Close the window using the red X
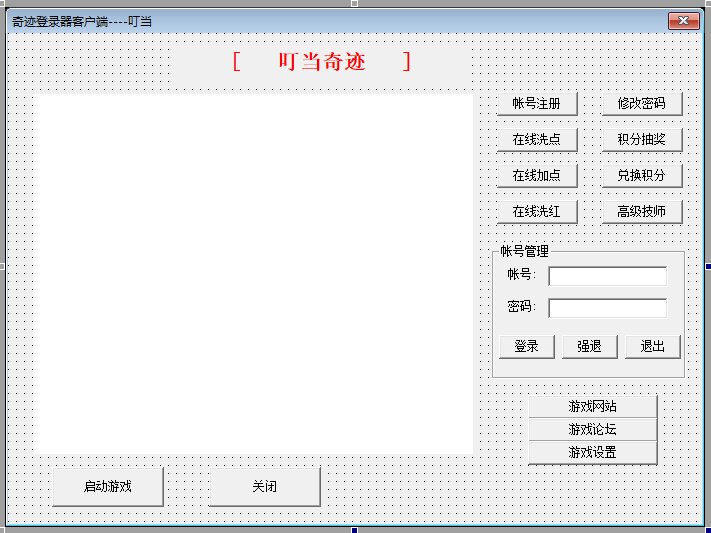Image resolution: width=711 pixels, height=533 pixels. click(x=683, y=20)
